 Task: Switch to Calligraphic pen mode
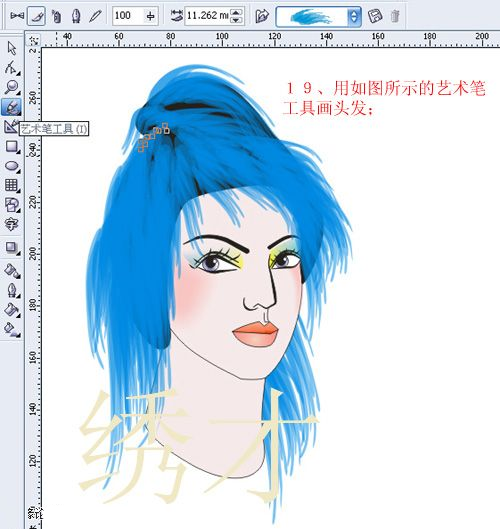click(x=77, y=16)
